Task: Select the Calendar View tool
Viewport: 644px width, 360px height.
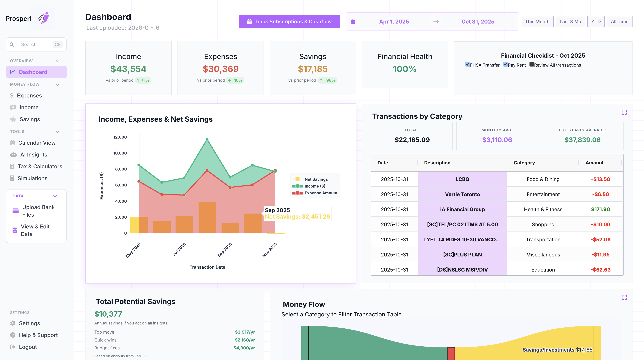Action: point(37,143)
